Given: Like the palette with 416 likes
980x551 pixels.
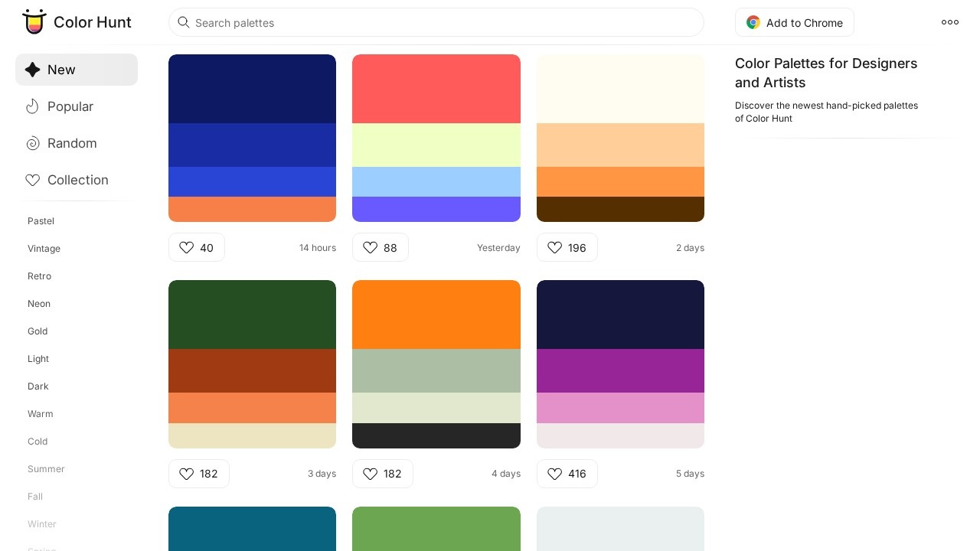Looking at the screenshot, I should coord(555,474).
